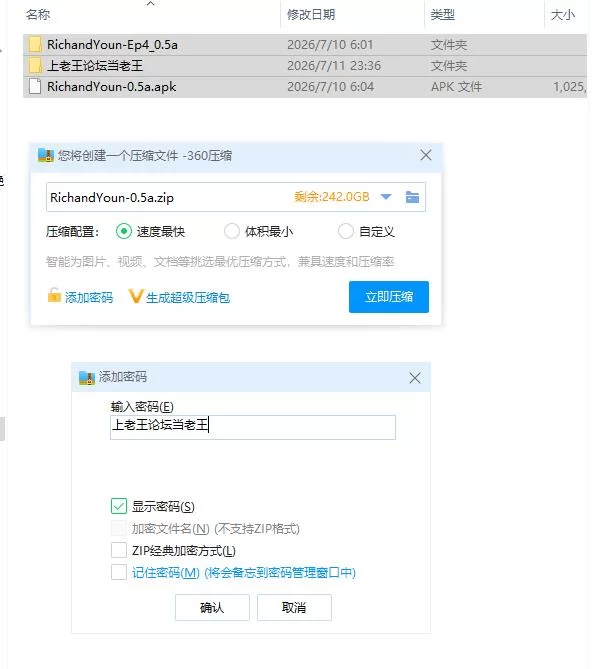This screenshot has width=592, height=669.
Task: Click the V icon for 生成超级压缩包
Action: 136,296
